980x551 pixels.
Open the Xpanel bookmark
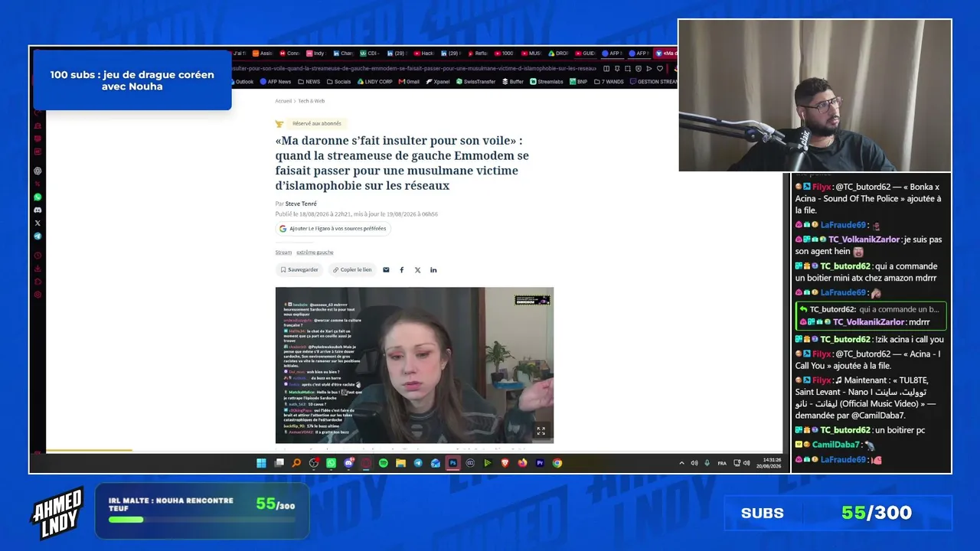click(x=438, y=82)
